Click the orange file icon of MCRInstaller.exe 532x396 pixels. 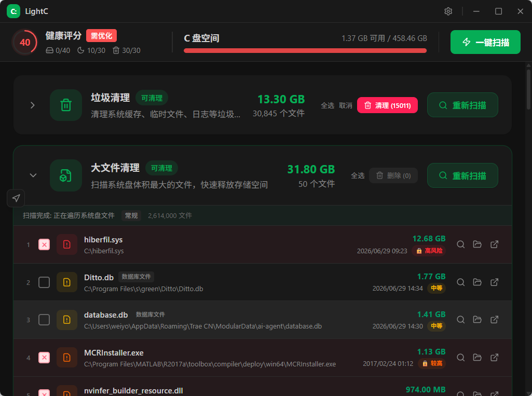coord(67,358)
